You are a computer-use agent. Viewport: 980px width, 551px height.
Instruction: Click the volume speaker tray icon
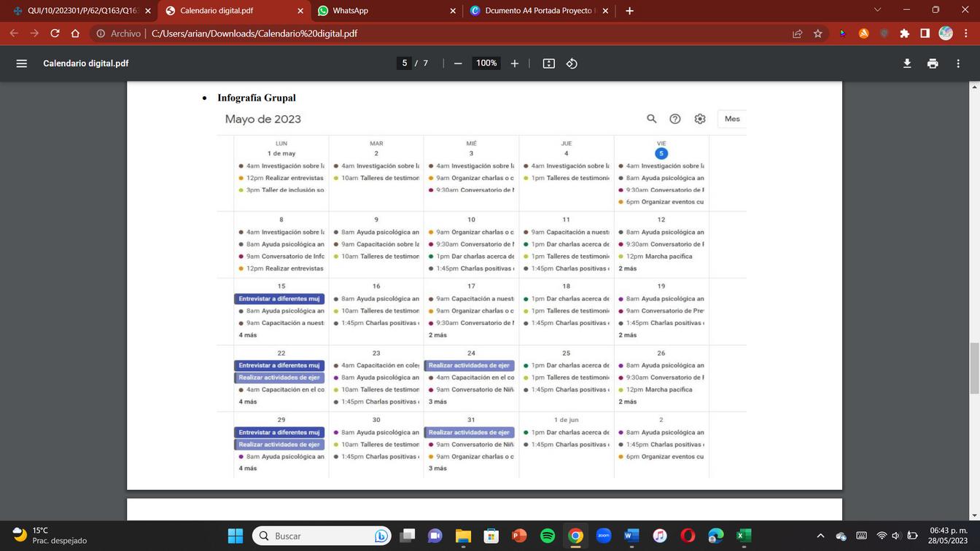click(896, 536)
